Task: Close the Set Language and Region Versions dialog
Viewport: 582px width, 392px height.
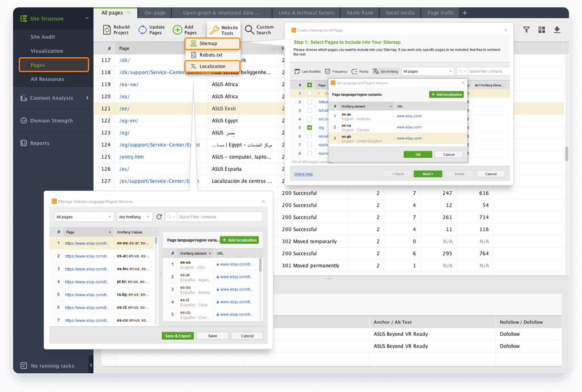Action: click(x=463, y=83)
